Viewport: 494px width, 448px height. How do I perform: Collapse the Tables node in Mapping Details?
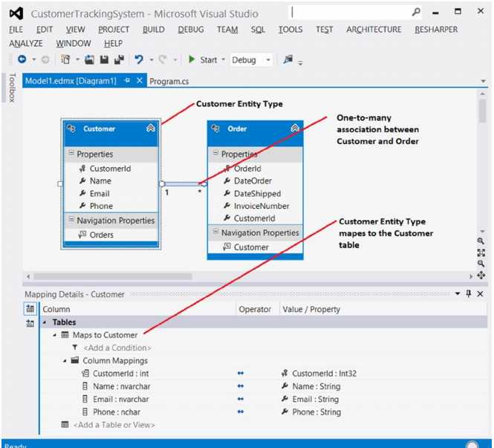click(x=45, y=322)
